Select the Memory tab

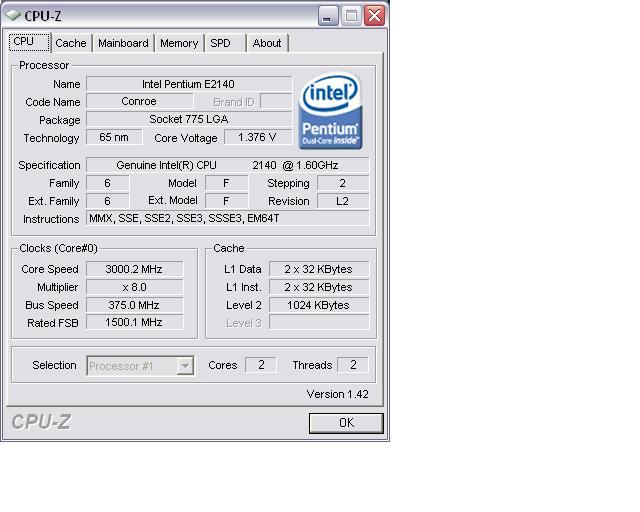[x=179, y=43]
